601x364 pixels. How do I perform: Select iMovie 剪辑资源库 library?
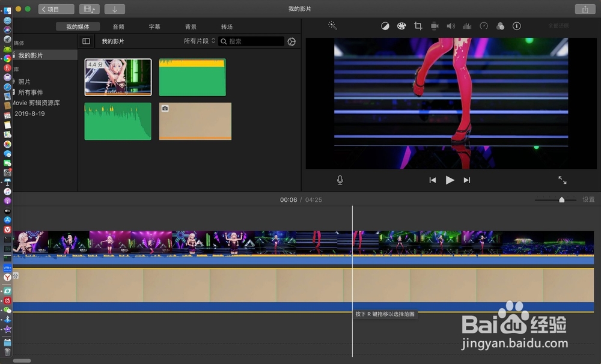click(36, 103)
